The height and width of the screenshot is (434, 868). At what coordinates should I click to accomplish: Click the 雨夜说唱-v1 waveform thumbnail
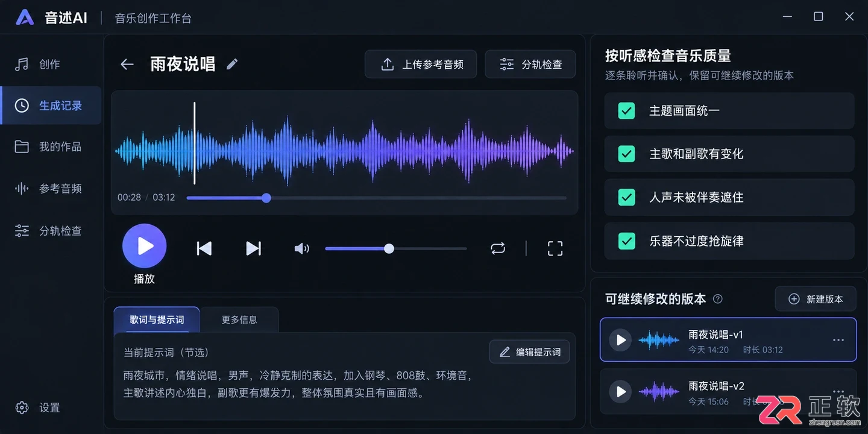point(659,341)
